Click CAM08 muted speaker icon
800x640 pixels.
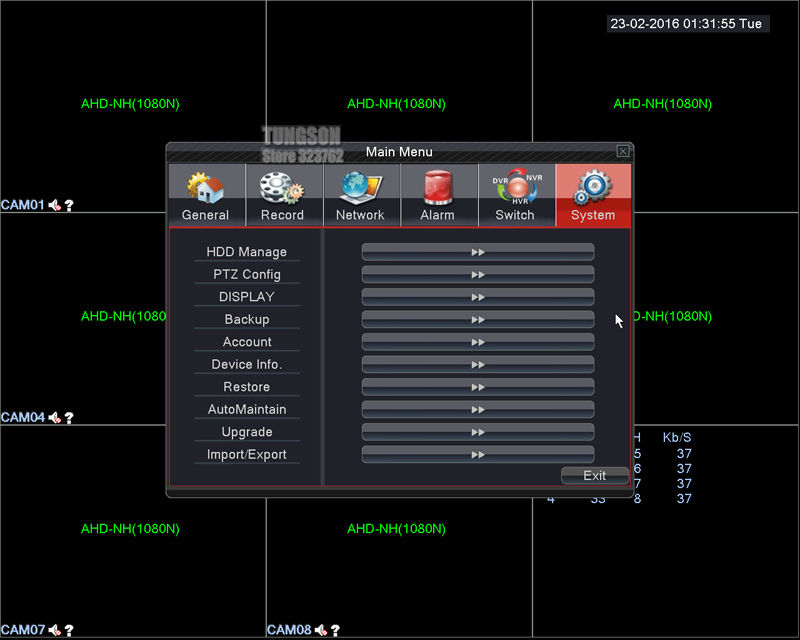tap(321, 630)
